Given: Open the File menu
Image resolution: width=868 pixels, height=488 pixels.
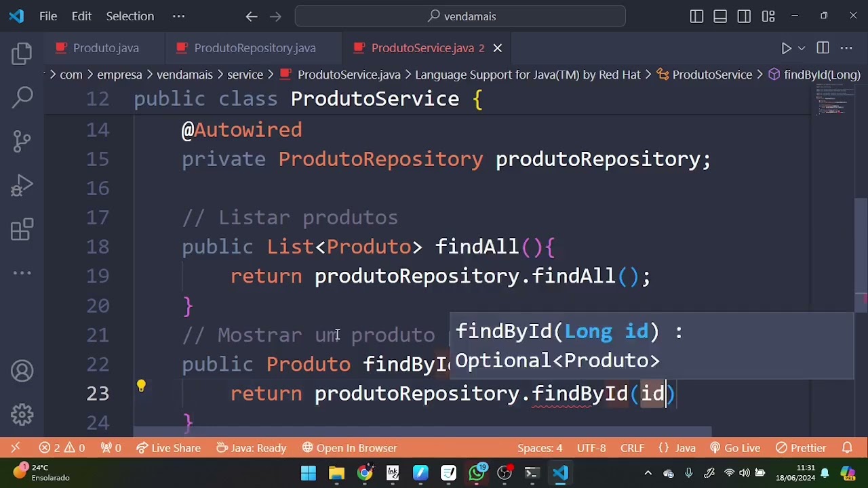Looking at the screenshot, I should pyautogui.click(x=48, y=16).
